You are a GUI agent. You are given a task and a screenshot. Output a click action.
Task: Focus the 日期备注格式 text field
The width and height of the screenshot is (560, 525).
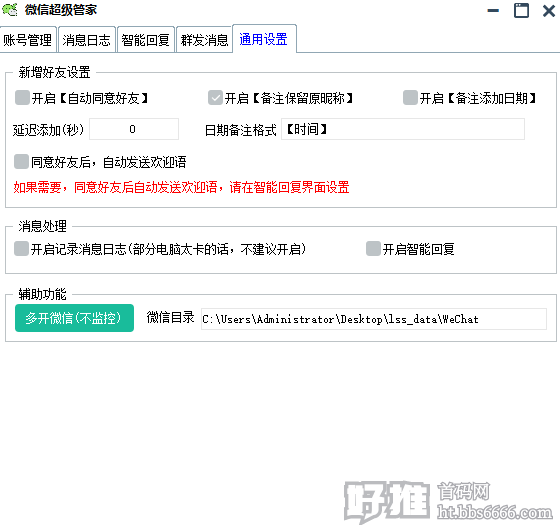pyautogui.click(x=403, y=129)
